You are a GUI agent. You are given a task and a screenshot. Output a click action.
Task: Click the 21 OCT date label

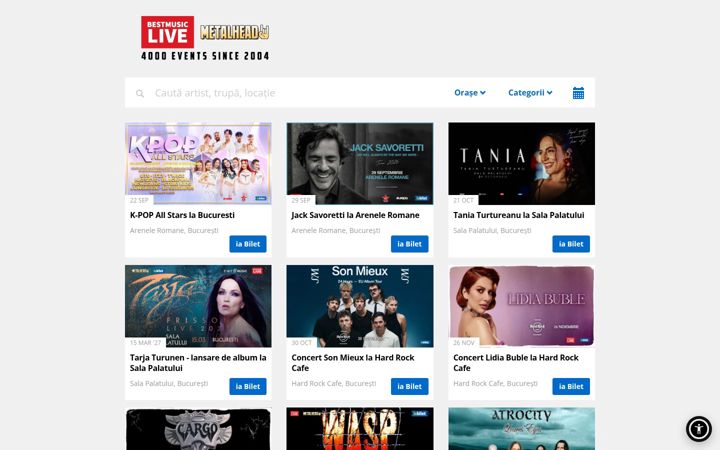(x=463, y=200)
